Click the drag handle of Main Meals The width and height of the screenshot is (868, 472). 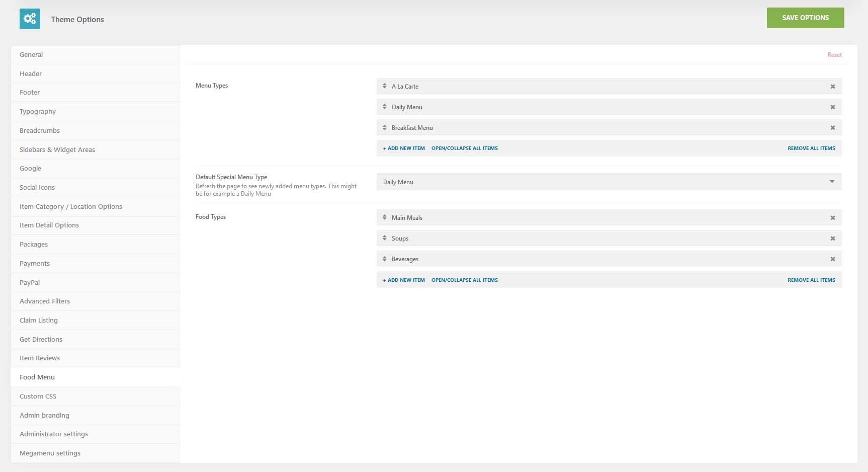385,217
